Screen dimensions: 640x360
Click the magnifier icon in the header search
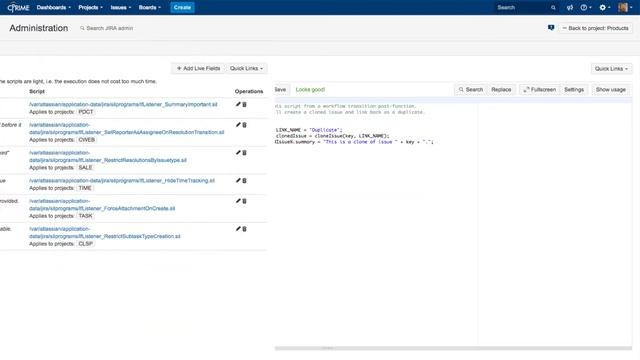pos(553,7)
